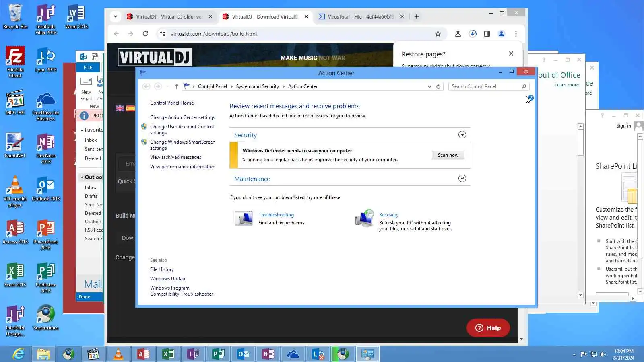Open Windows Update under See also
Screen dimensions: 644x362
click(168, 279)
